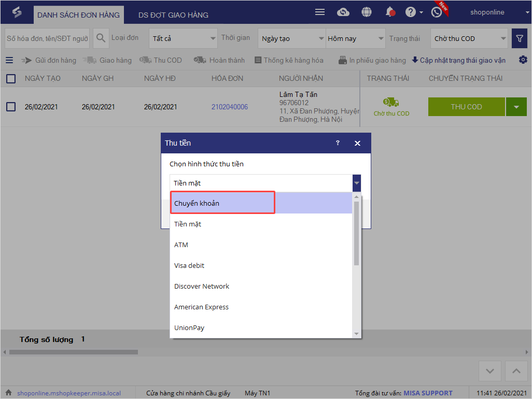Open Thống kê hàng hóa

click(x=289, y=60)
